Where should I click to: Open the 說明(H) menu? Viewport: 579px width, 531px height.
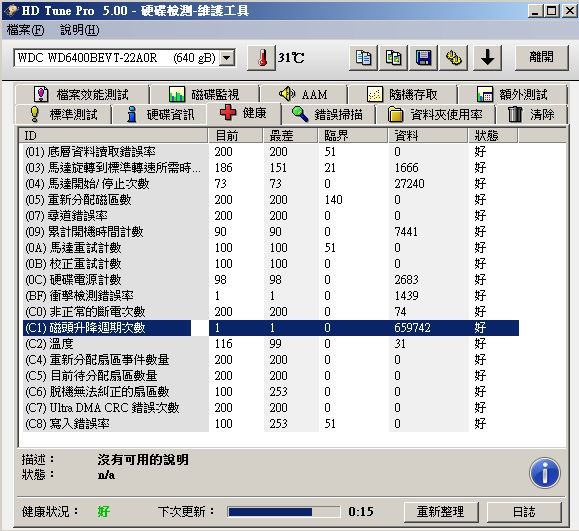(80, 30)
